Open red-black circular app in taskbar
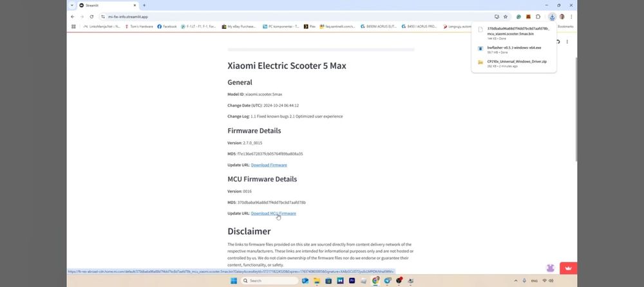Screen dimensions: 644x287 pos(399,281)
